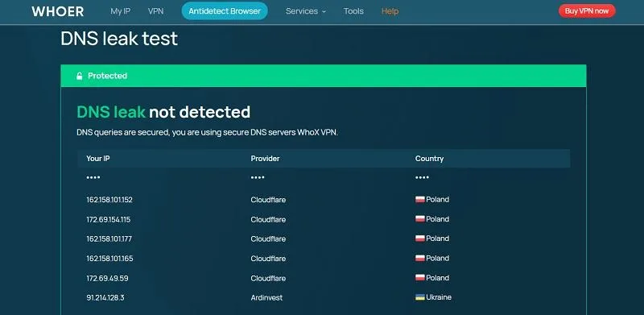The width and height of the screenshot is (644, 315).
Task: Click the lock icon beside Protected
Action: click(79, 76)
